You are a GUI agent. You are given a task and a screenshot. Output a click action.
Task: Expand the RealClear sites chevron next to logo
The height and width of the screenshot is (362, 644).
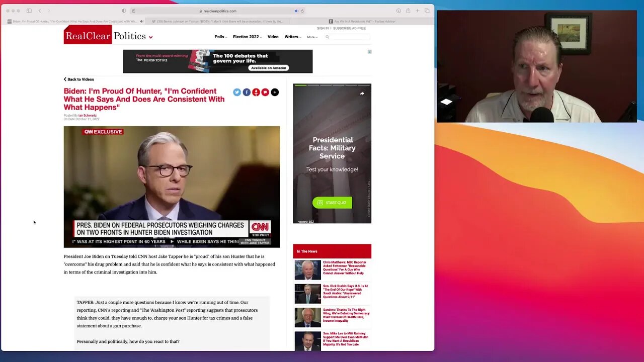click(150, 37)
